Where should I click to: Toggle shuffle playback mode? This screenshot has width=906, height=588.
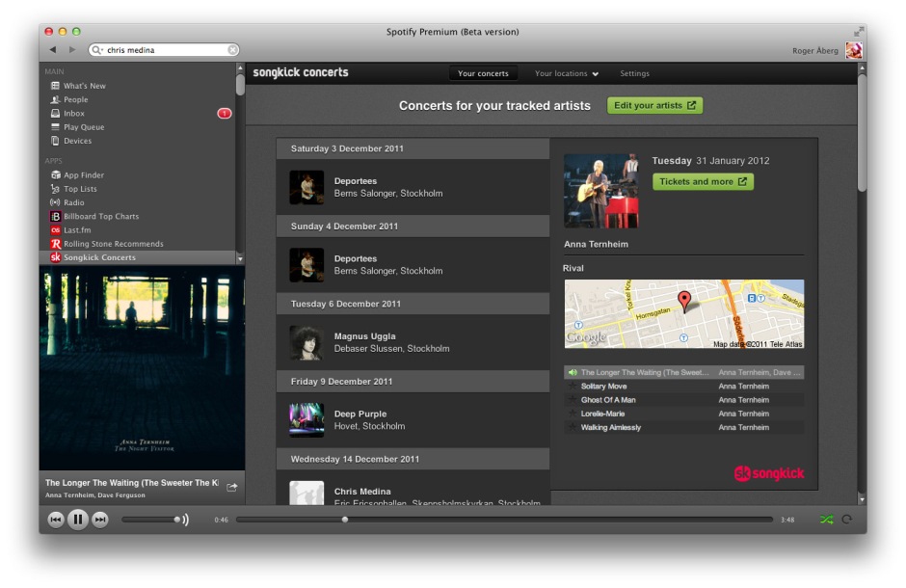[826, 520]
